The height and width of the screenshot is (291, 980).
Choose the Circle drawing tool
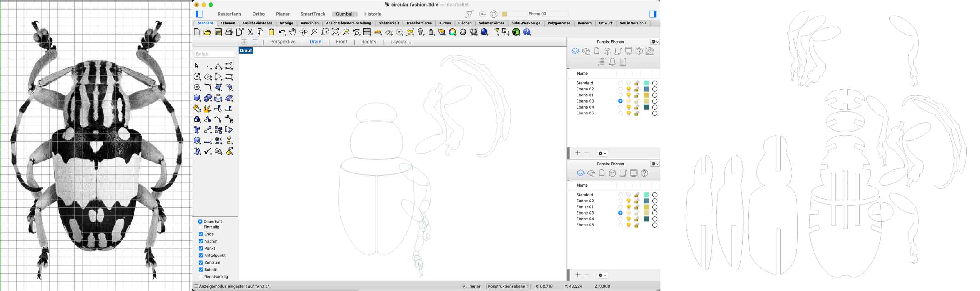pyautogui.click(x=197, y=77)
